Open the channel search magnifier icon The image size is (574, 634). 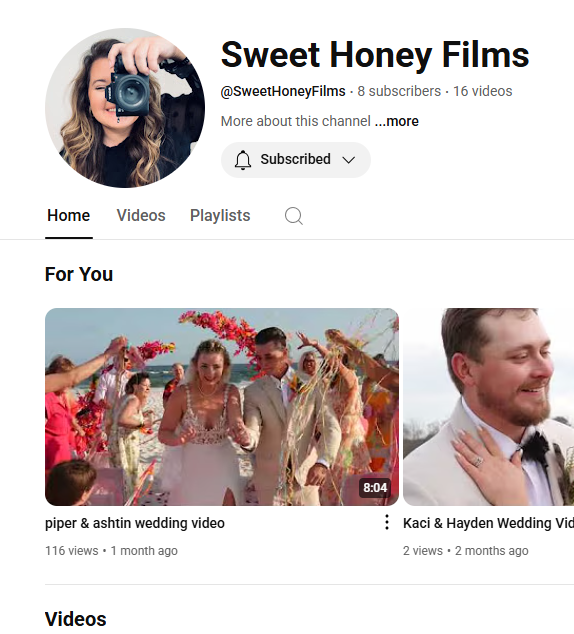[294, 216]
